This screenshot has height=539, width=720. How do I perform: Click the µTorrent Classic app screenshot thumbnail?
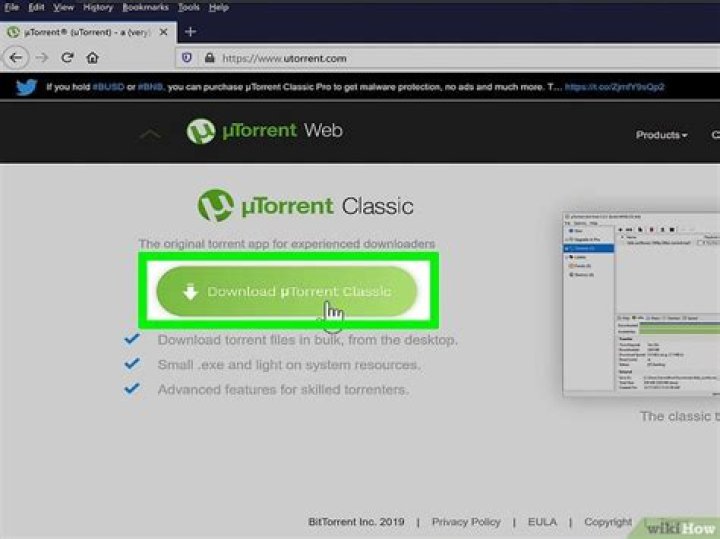click(640, 302)
